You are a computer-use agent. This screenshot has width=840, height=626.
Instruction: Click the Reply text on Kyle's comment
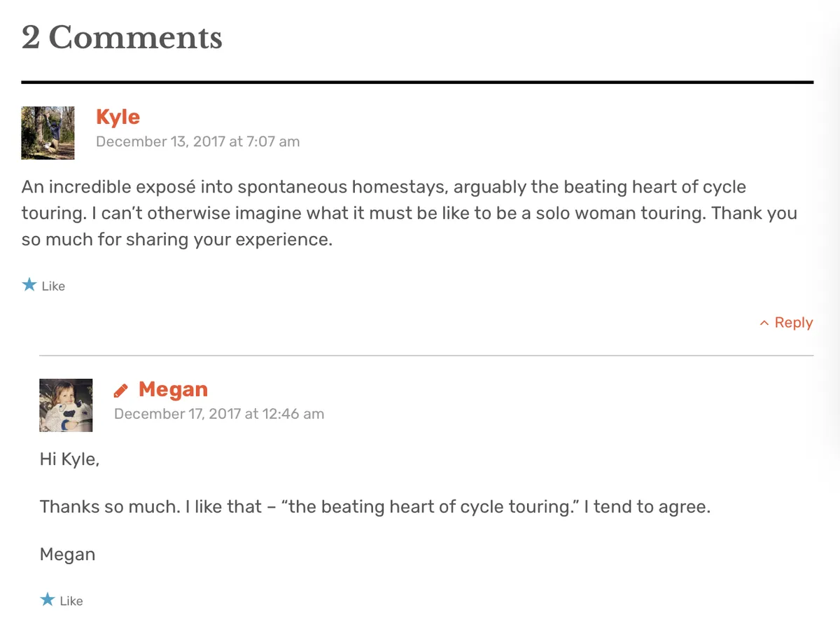(x=794, y=323)
